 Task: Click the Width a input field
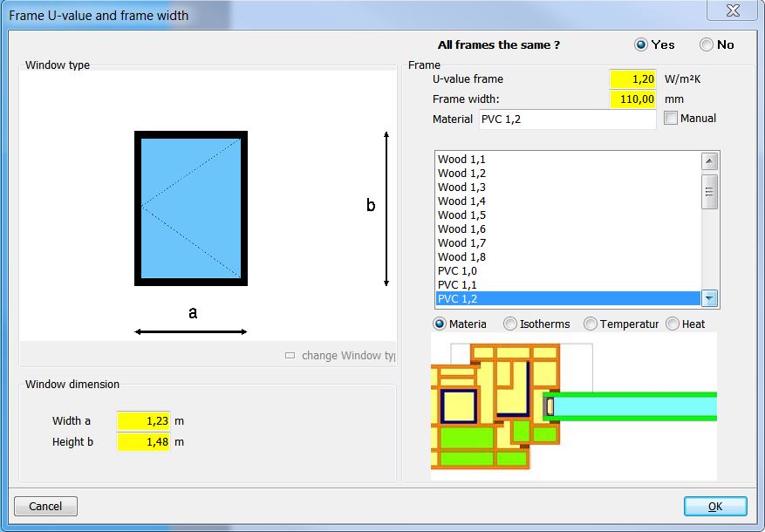click(x=144, y=421)
